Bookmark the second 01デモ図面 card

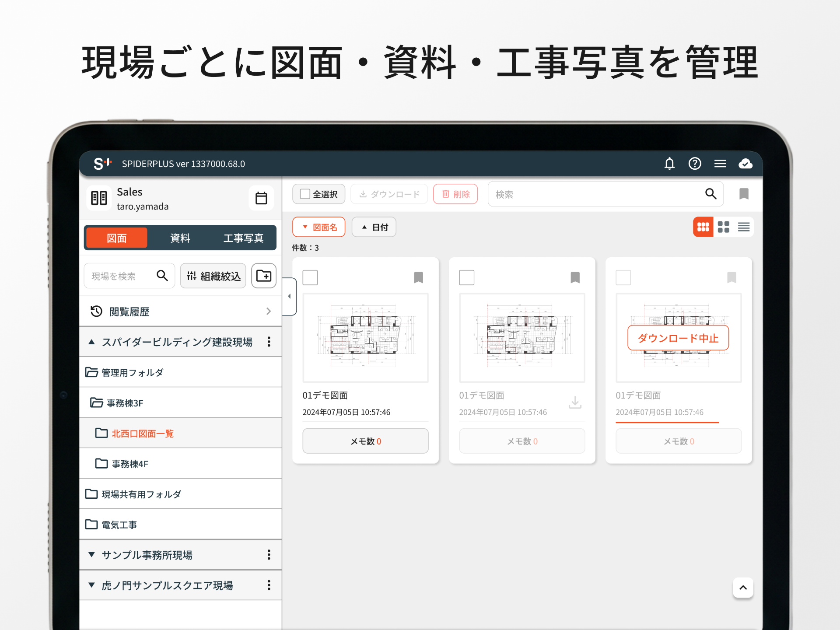pyautogui.click(x=575, y=277)
